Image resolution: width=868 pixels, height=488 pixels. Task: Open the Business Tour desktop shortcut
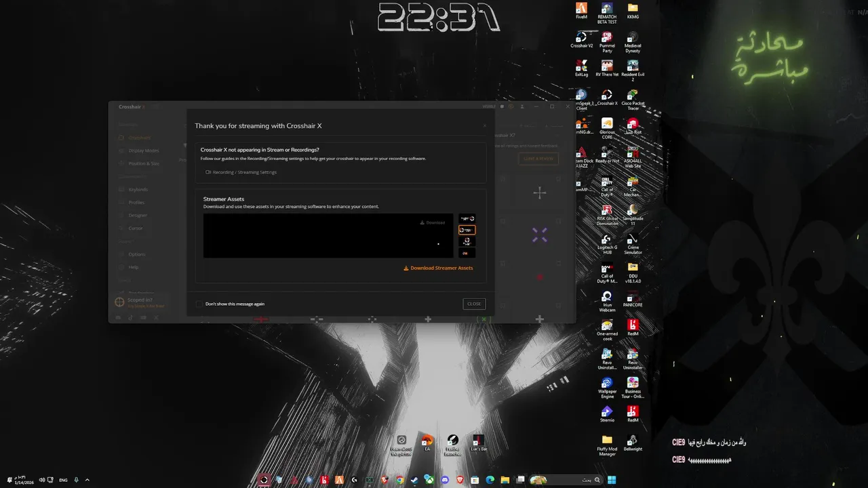633,388
